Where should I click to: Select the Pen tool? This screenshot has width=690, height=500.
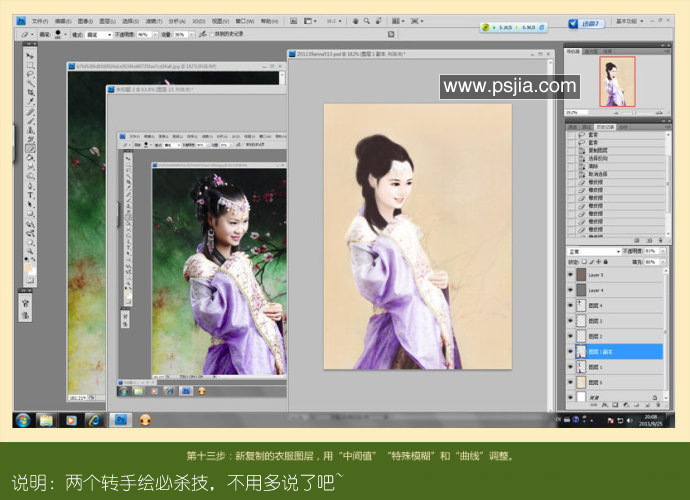30,187
